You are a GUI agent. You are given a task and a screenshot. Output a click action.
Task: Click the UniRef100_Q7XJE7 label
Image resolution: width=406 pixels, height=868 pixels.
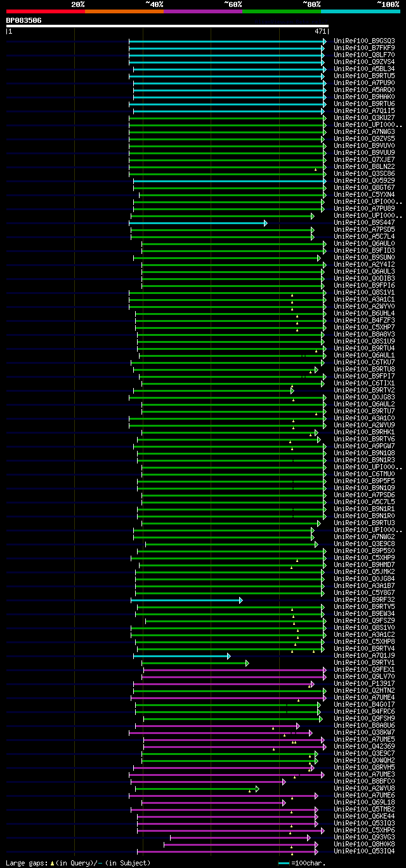pyautogui.click(x=364, y=160)
